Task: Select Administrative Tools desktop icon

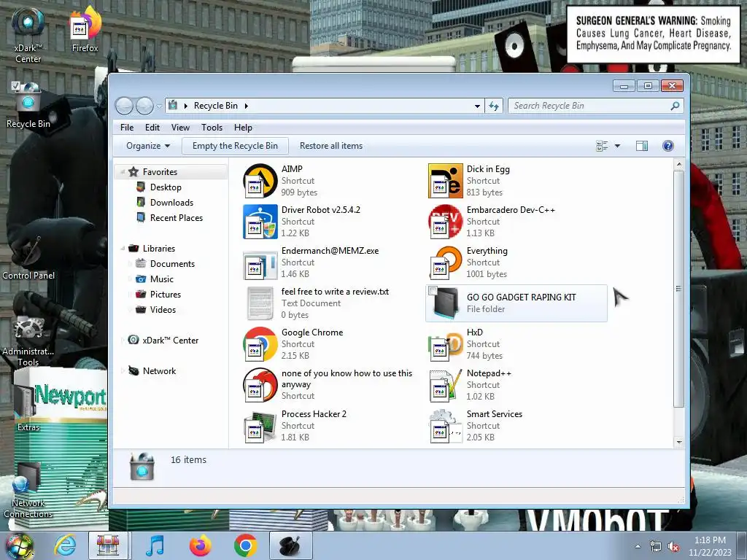Action: click(x=28, y=341)
